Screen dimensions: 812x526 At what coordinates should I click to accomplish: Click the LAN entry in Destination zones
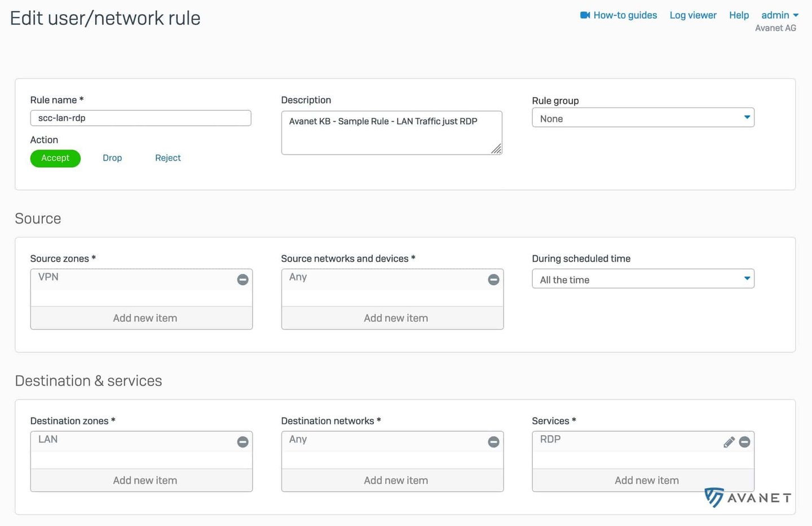48,440
